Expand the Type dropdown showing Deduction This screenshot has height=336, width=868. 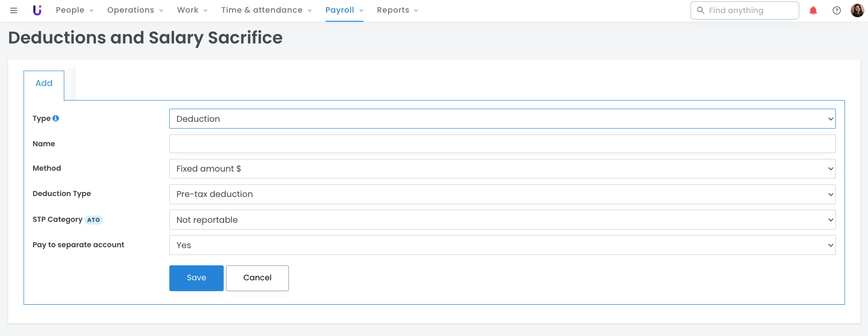[502, 119]
